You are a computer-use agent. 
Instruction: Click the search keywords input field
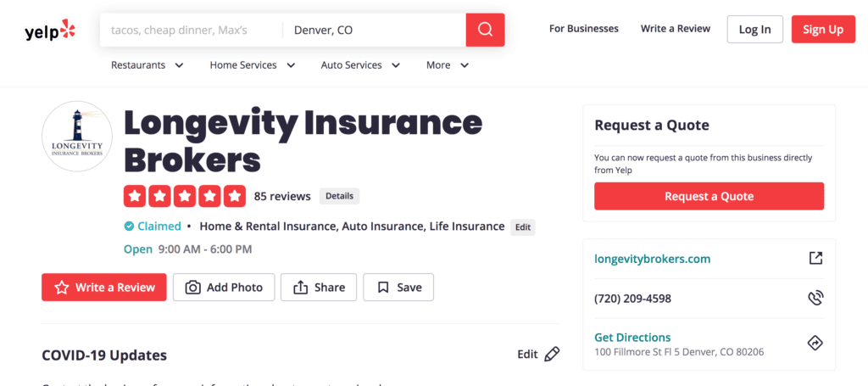click(191, 30)
